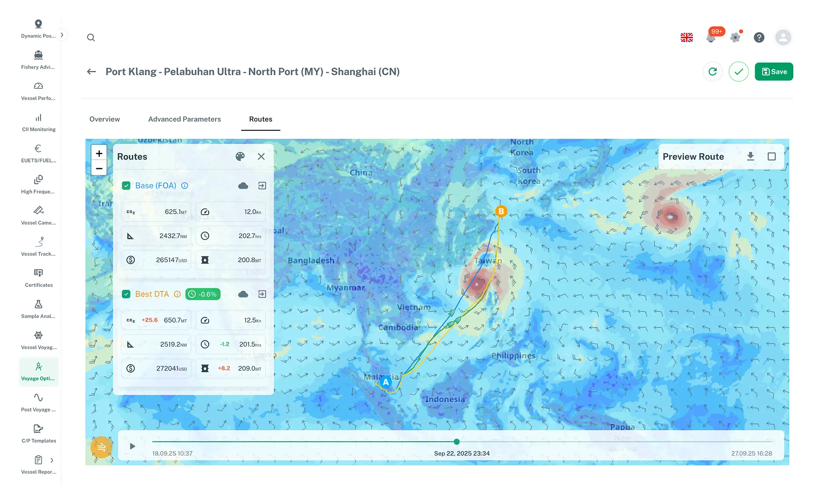Switch to Overview tab
Viewport: 832px width, 504px height.
click(105, 119)
